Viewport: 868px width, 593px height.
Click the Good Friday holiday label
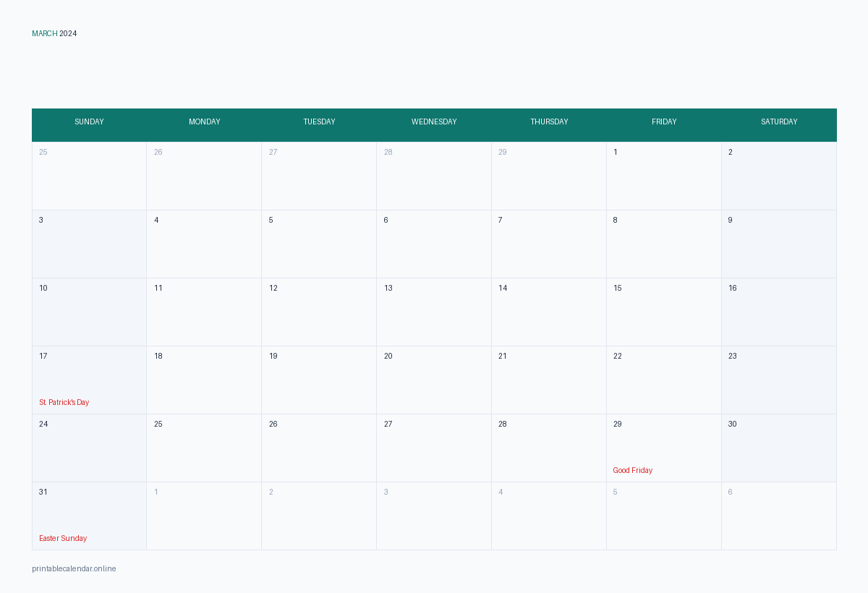(633, 470)
